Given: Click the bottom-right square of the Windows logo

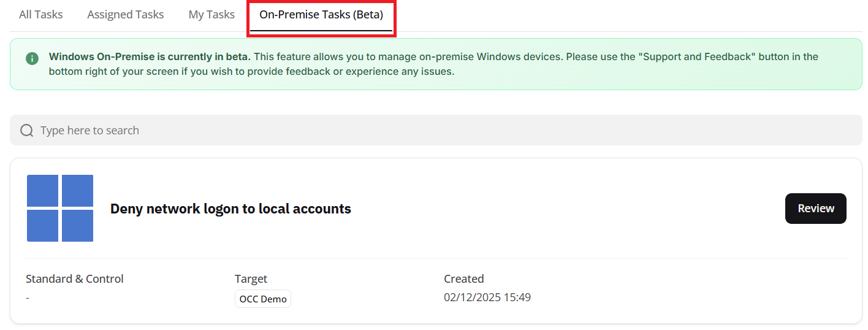Looking at the screenshot, I should 77,226.
